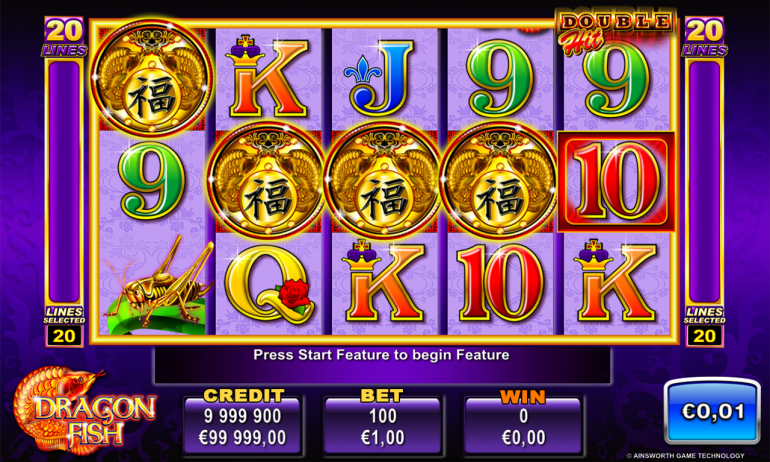Click the Credit balance display
Viewport: 770px width, 462px height.
pos(242,422)
